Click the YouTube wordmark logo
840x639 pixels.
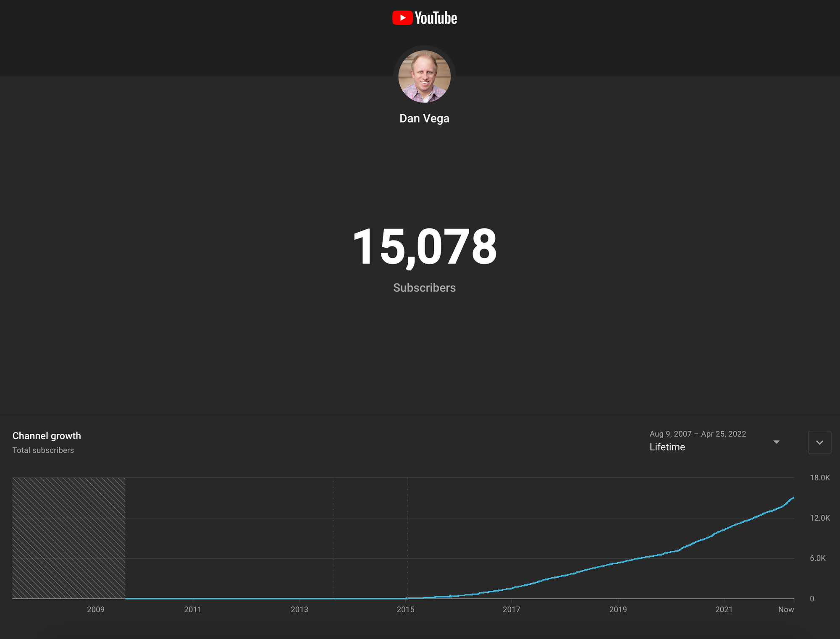[x=436, y=18]
